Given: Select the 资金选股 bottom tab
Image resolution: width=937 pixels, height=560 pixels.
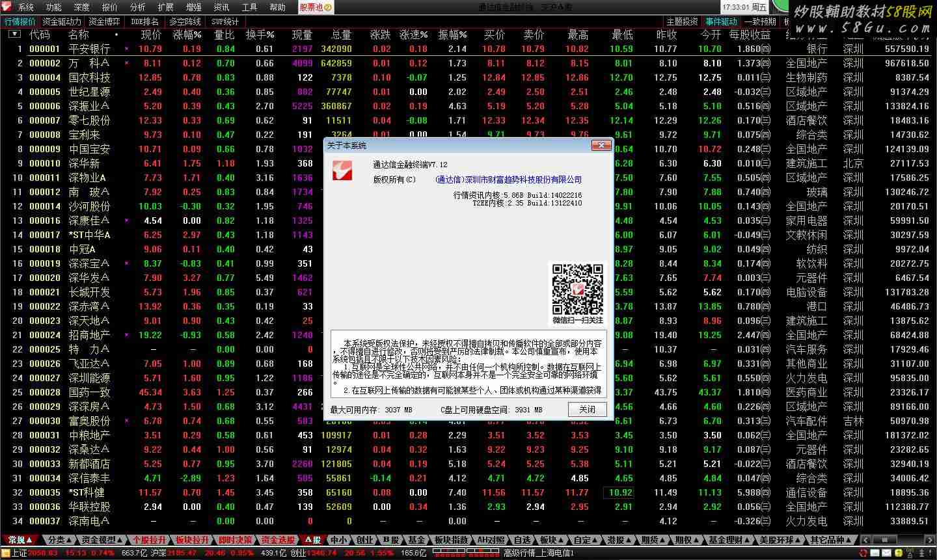Looking at the screenshot, I should 278,540.
